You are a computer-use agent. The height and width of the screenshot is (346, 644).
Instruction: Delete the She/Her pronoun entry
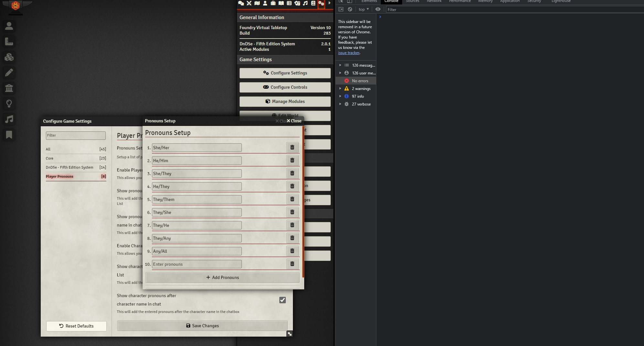[293, 147]
